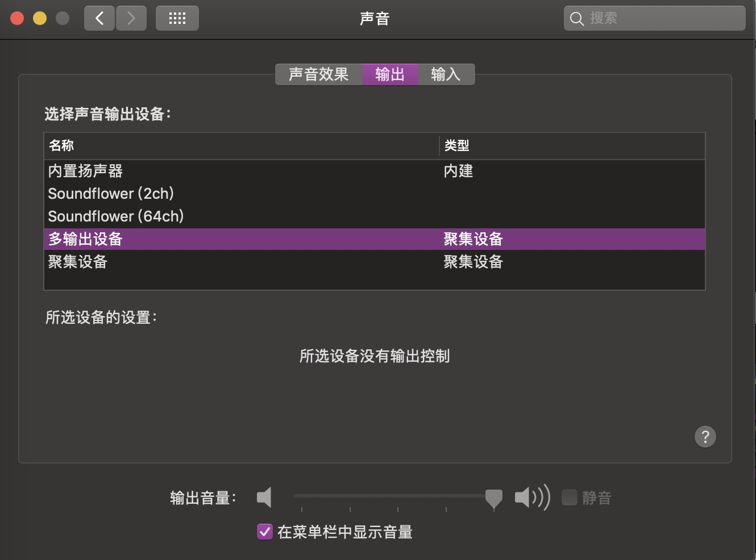This screenshot has height=560, width=756.
Task: Click the output volume slider handle
Action: (x=493, y=498)
